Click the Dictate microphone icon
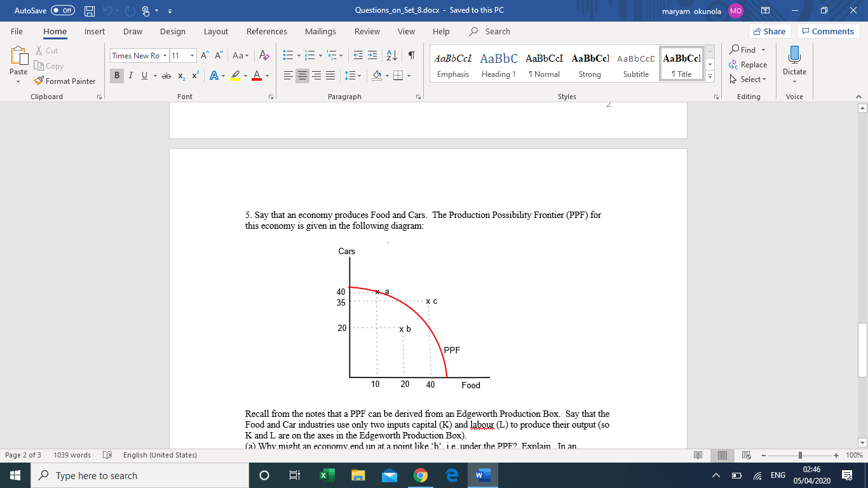 794,55
